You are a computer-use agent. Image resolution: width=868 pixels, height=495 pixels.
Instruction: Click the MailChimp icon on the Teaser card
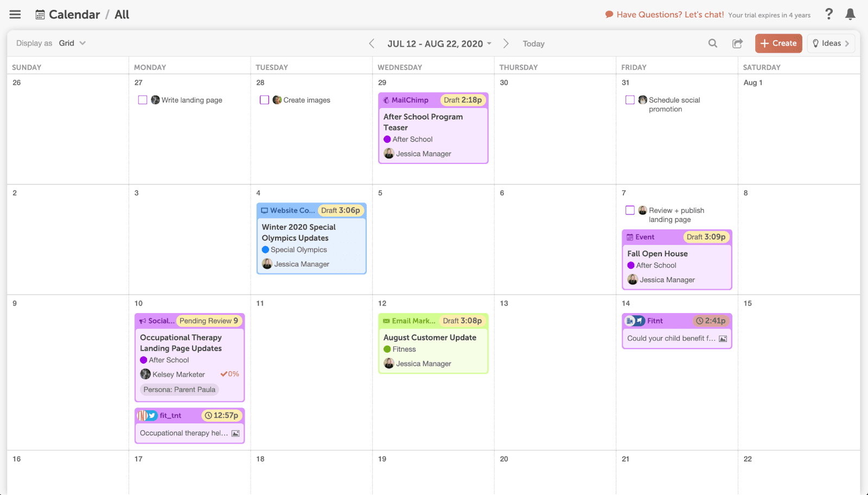pyautogui.click(x=386, y=100)
